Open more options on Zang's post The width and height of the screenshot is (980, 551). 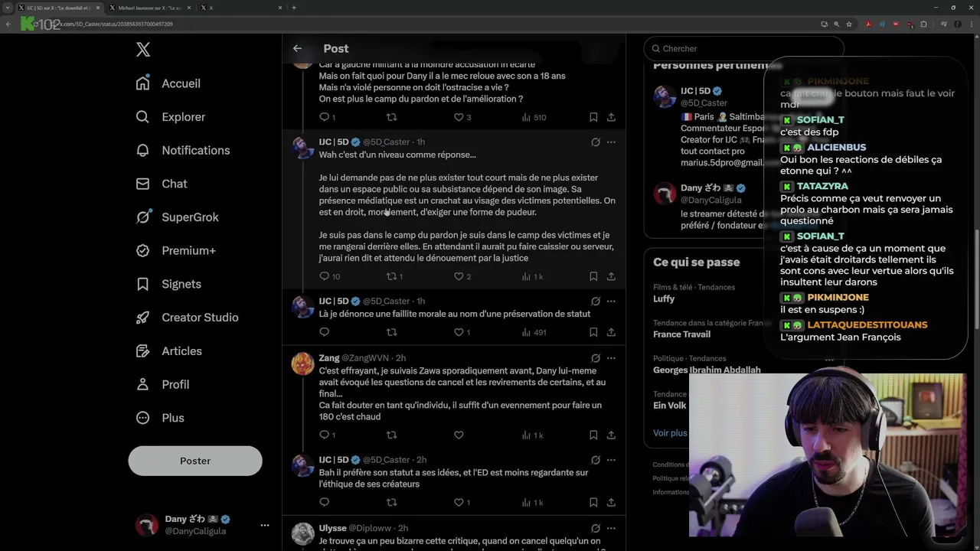611,358
